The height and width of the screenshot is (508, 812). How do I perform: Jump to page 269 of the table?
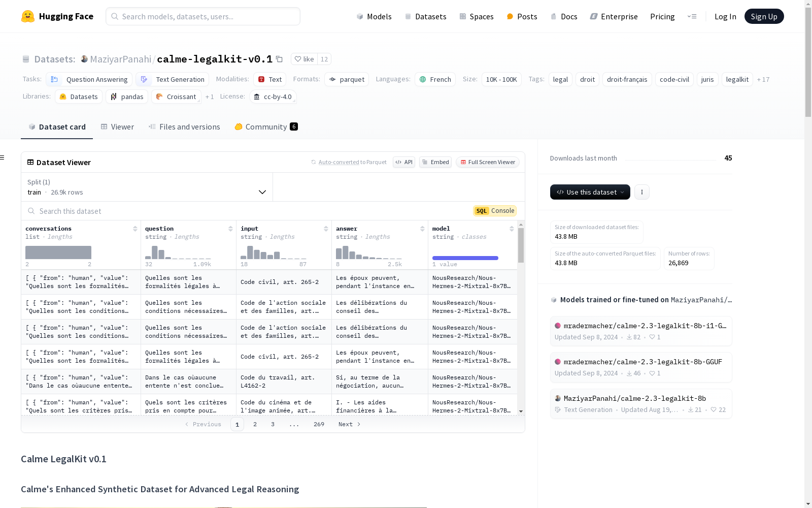pyautogui.click(x=319, y=424)
